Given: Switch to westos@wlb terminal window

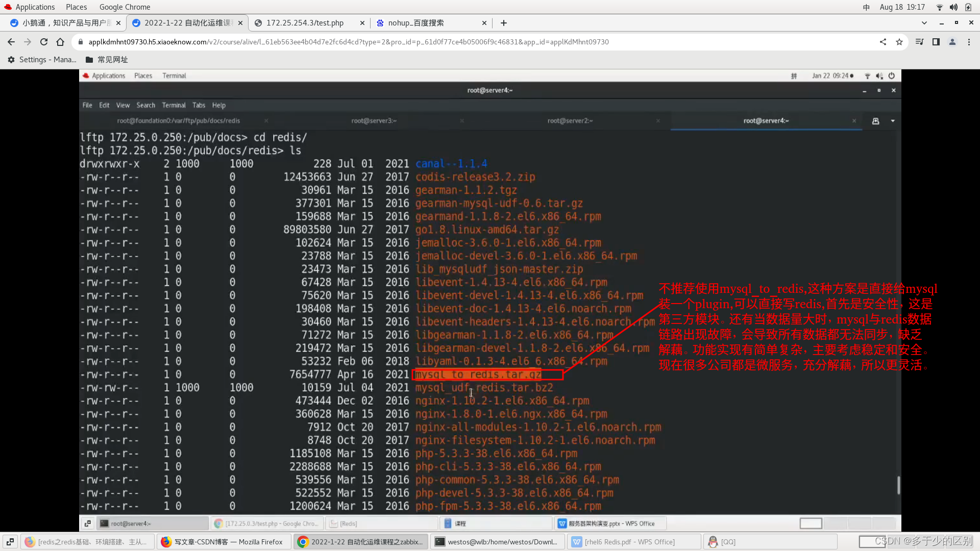Looking at the screenshot, I should tap(498, 542).
